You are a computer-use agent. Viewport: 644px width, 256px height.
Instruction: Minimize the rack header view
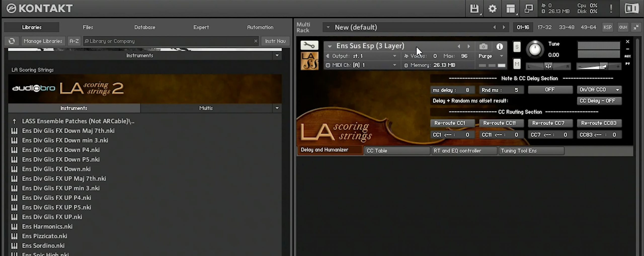coord(636,27)
